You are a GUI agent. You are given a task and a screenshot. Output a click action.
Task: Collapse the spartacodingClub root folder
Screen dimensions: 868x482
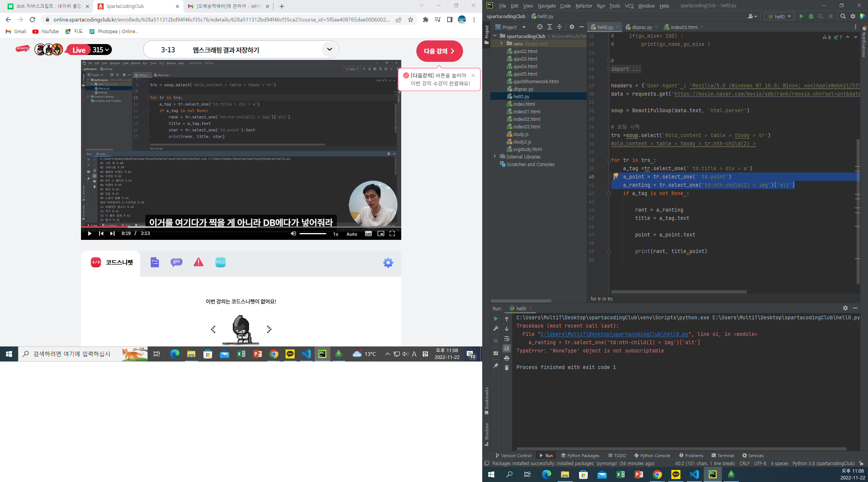(x=495, y=36)
